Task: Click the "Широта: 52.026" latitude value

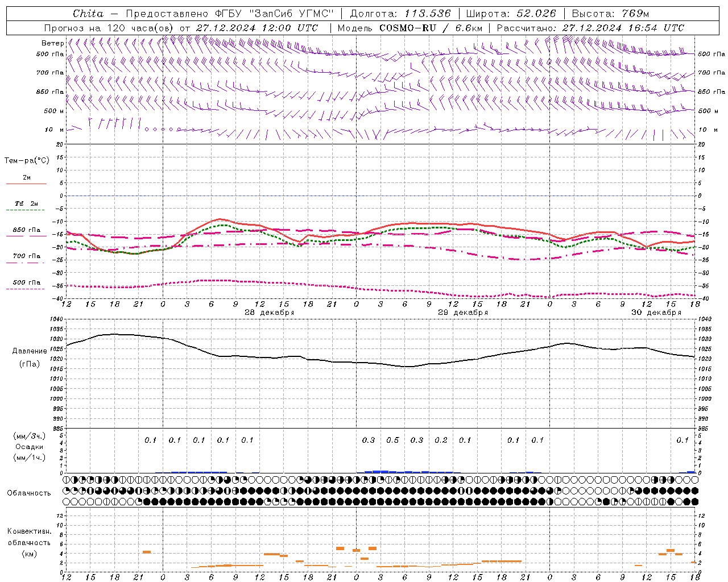Action: [511, 14]
